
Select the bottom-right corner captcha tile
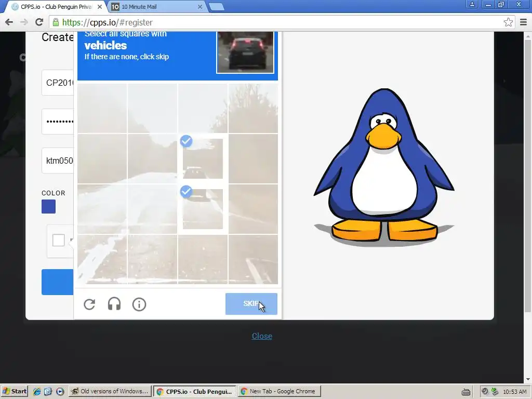tap(253, 260)
